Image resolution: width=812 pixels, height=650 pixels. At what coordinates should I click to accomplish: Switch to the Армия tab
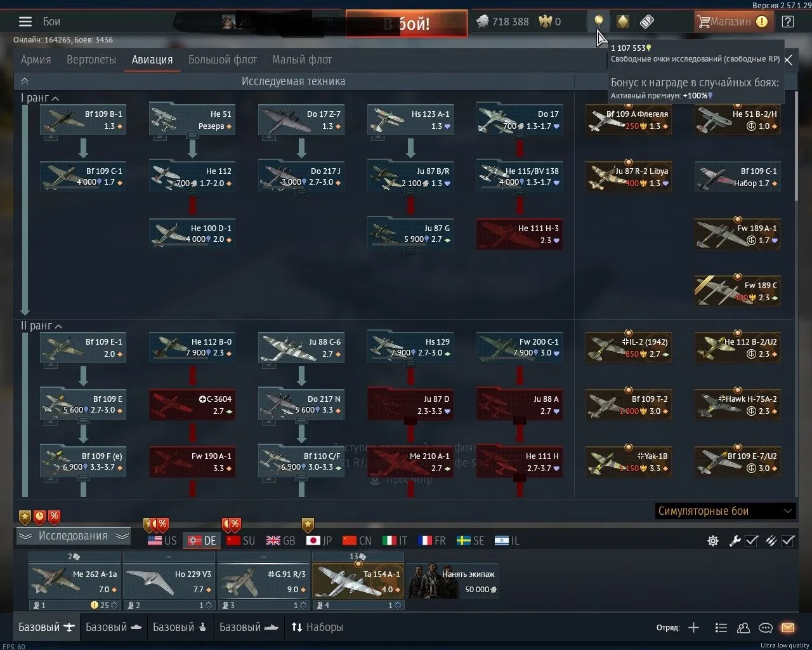coord(36,60)
